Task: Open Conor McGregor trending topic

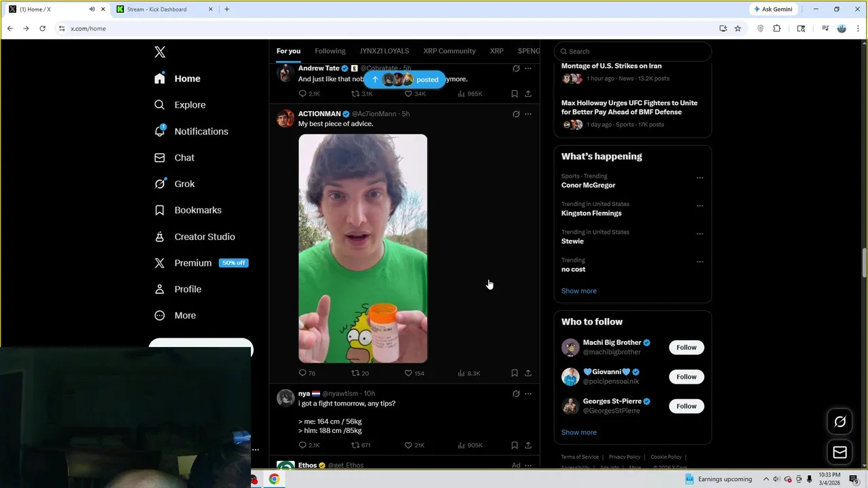Action: coord(589,185)
